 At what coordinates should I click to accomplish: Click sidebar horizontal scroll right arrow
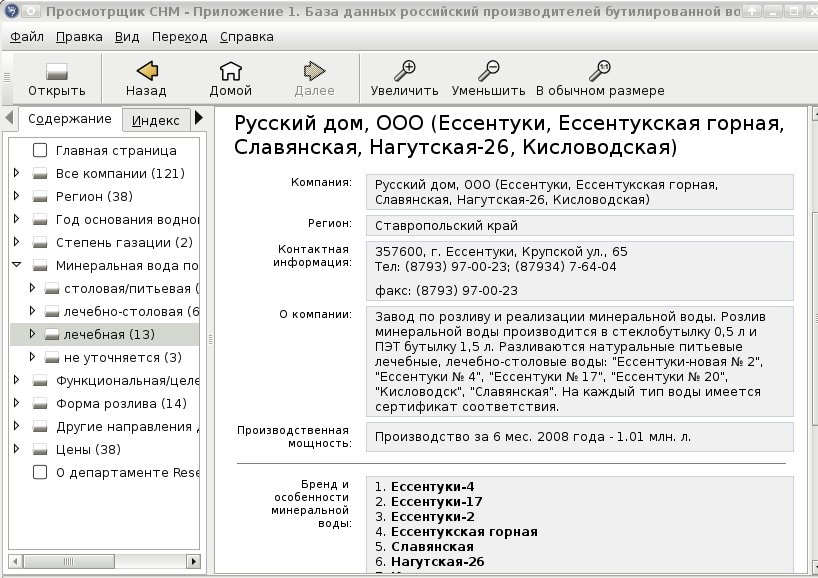click(x=194, y=561)
